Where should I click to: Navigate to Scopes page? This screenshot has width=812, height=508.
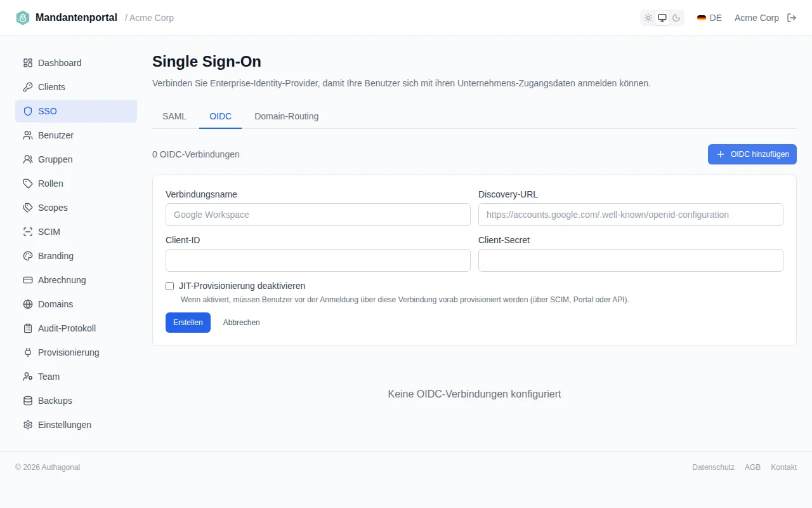(x=76, y=208)
